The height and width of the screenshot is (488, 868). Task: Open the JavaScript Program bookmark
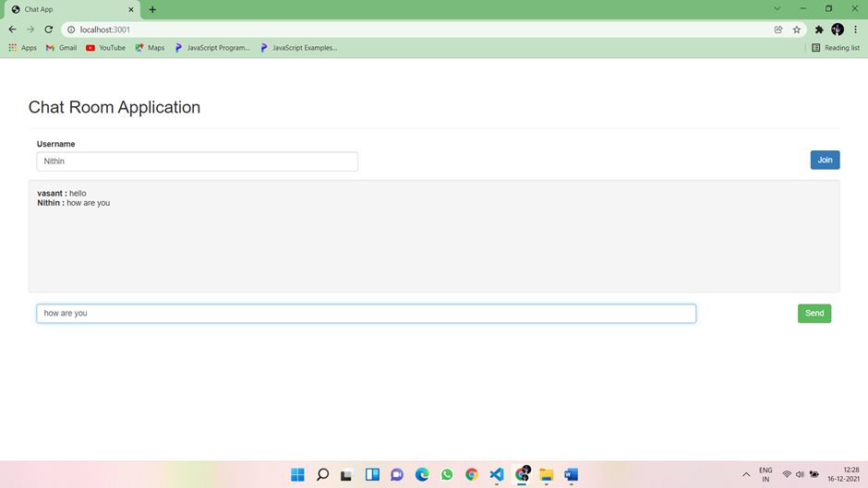pos(212,48)
